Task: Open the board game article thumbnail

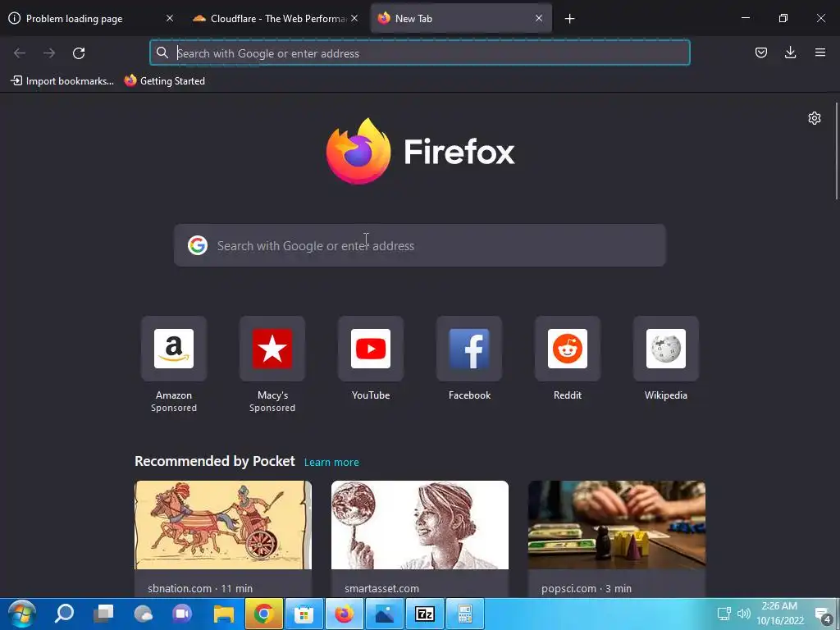Action: 617,524
